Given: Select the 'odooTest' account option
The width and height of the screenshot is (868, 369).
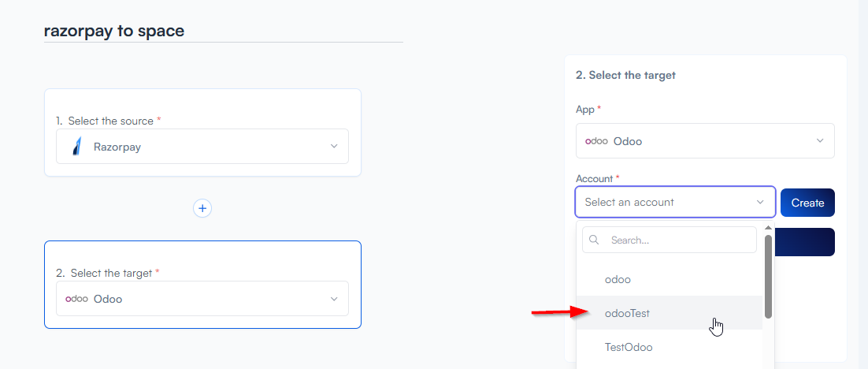Looking at the screenshot, I should [x=627, y=313].
